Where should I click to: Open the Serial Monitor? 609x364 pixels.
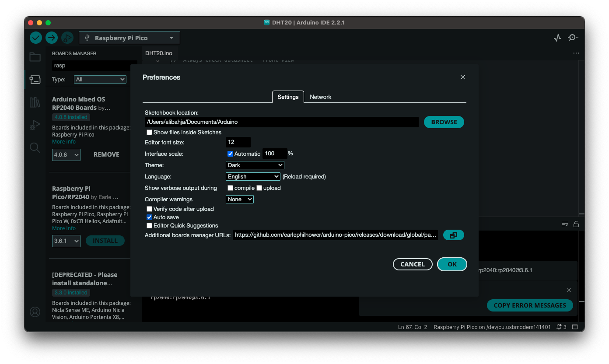click(x=573, y=38)
